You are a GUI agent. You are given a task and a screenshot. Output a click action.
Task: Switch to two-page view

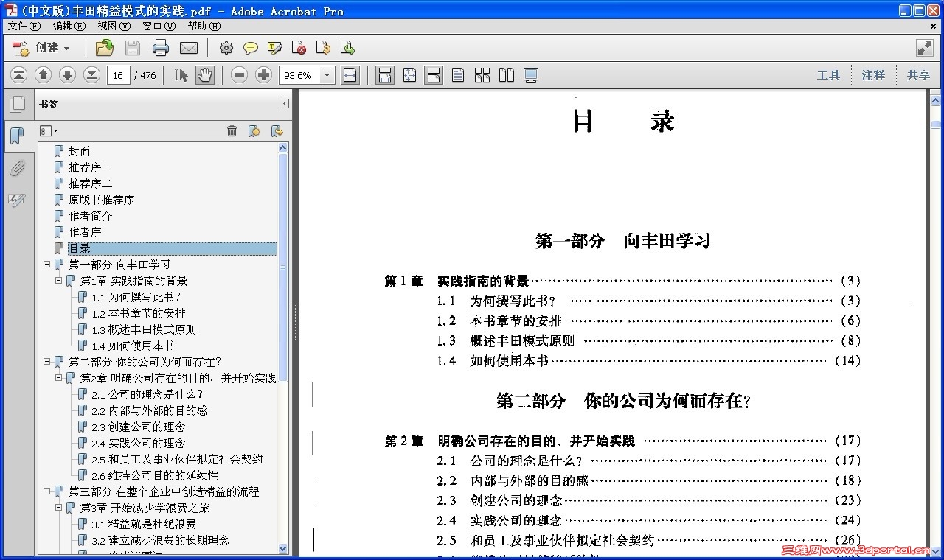click(x=506, y=74)
